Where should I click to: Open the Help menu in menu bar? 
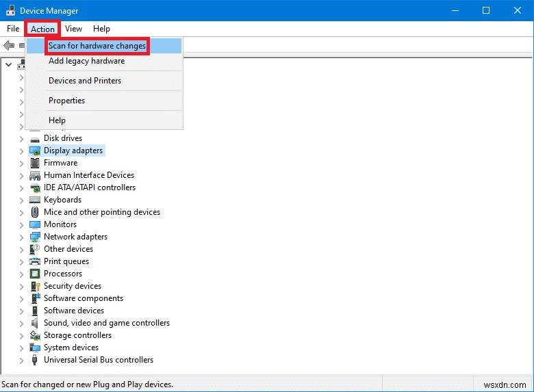(101, 29)
